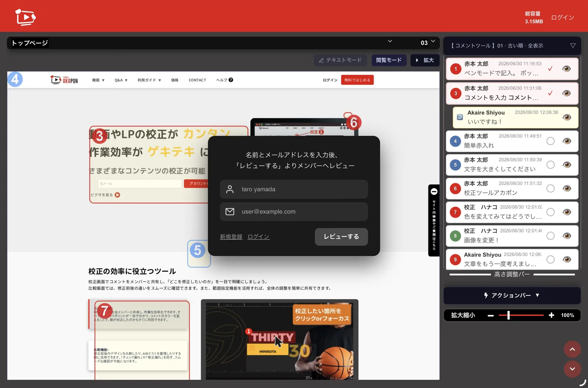This screenshot has height=388, width=588.
Task: Click the レビューする button
Action: click(341, 236)
